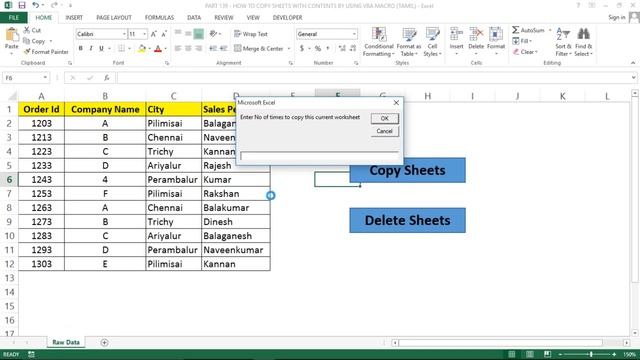Open Cell Styles gallery
Viewport: 640px width, 360px height.
(x=433, y=42)
